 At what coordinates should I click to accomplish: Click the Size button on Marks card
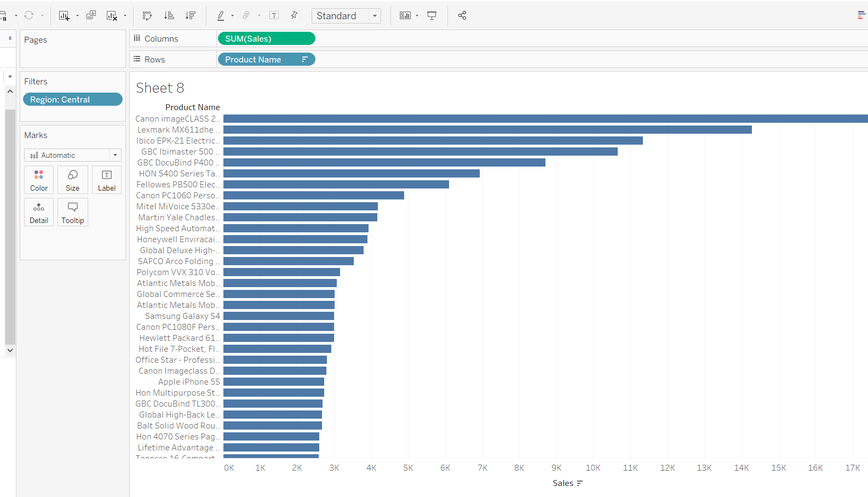point(73,180)
